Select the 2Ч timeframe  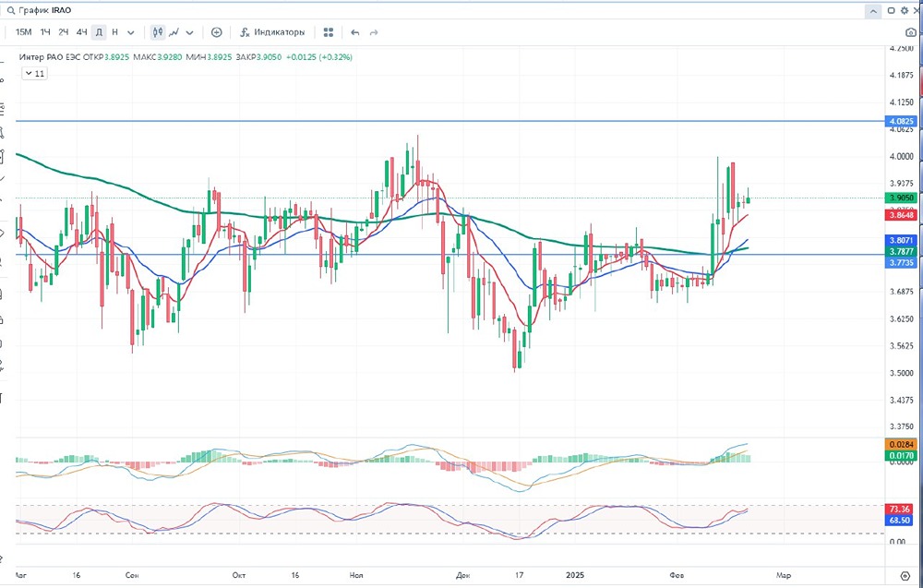(64, 32)
